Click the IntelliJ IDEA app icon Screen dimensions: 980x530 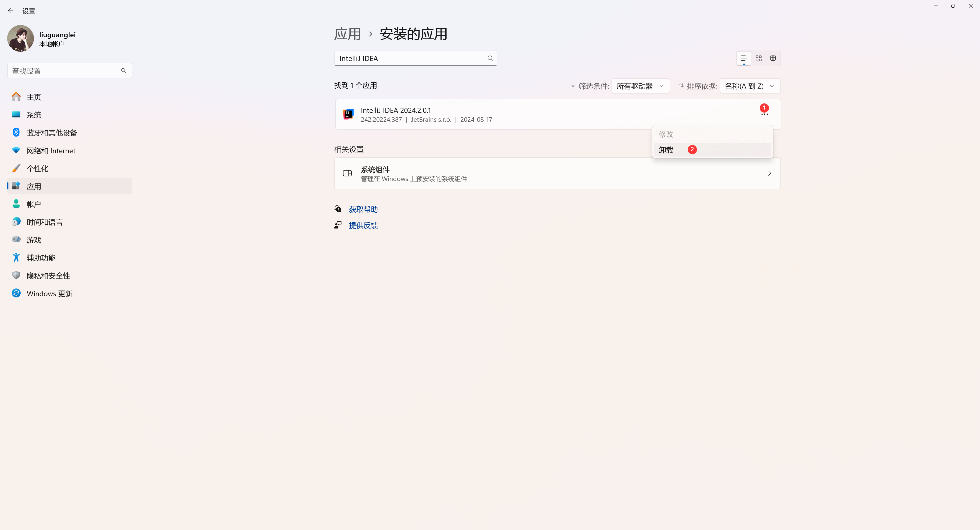tap(348, 114)
